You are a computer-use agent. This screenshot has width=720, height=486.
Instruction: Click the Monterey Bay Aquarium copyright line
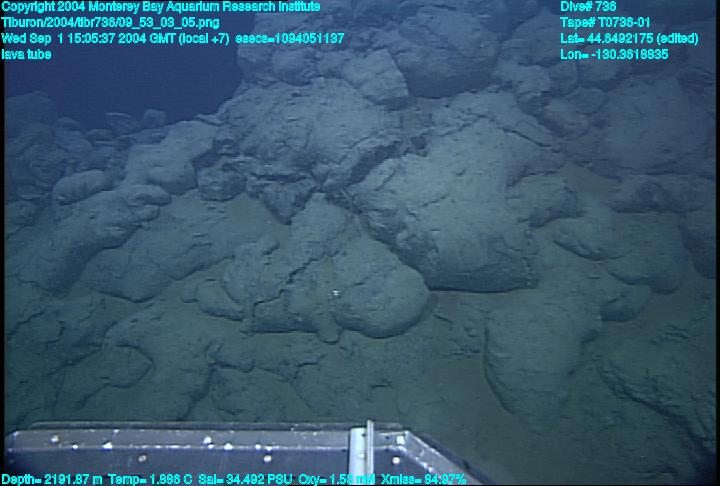[x=161, y=7]
